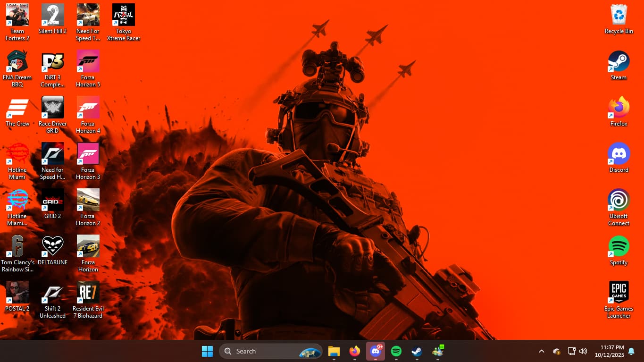This screenshot has width=644, height=362.
Task: Select the Recycle Bin icon
Action: coord(619,16)
